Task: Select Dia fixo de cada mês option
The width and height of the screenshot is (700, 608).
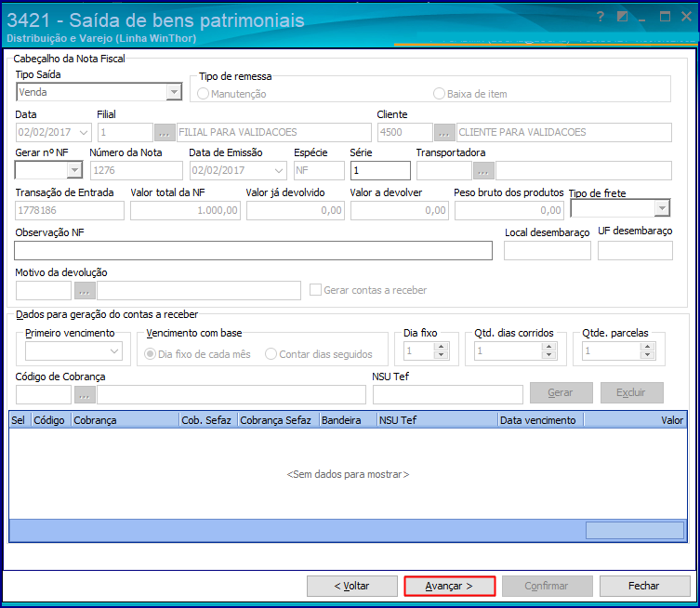Action: point(150,354)
